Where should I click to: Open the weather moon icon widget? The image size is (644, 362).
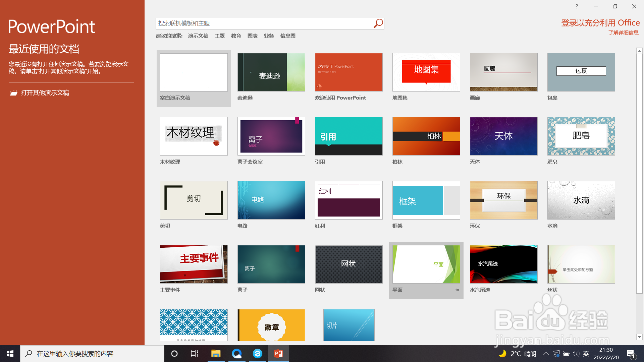(502, 354)
